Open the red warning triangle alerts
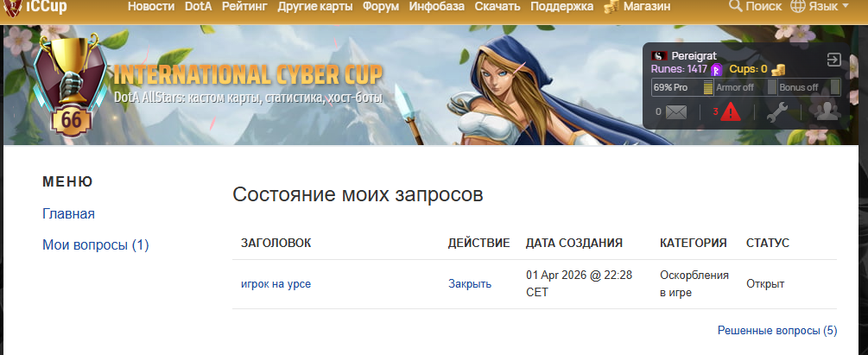This screenshot has height=355, width=868. click(x=731, y=111)
